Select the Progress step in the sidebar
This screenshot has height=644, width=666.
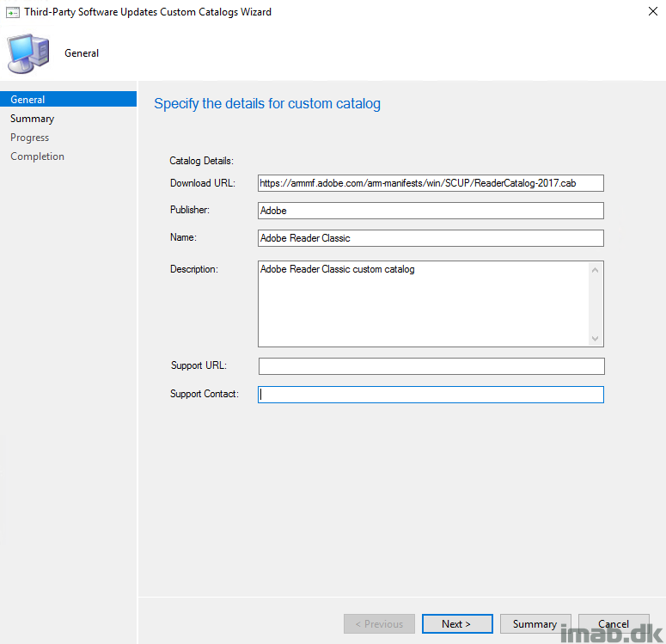click(30, 138)
